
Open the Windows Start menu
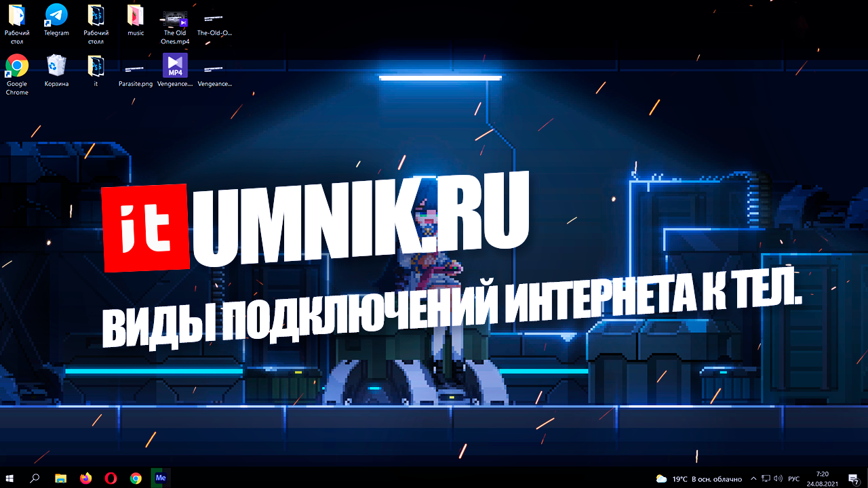11,478
